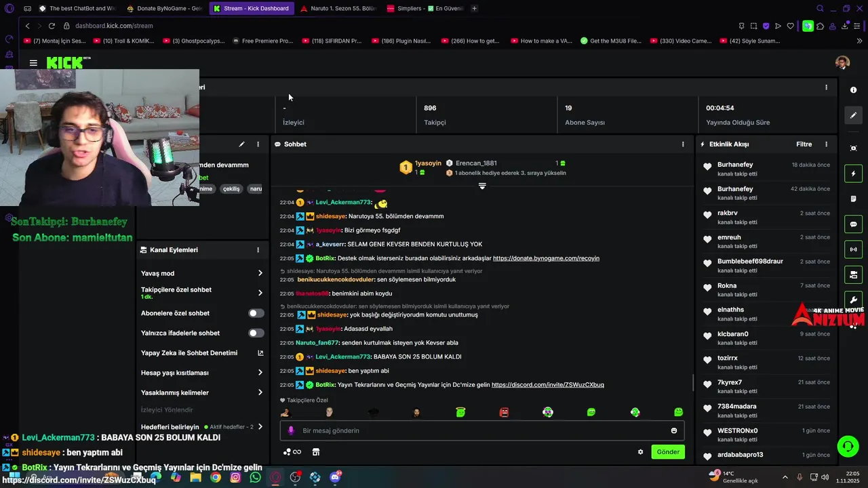Viewport: 868px width, 488px height.
Task: Open a new browser tab
Action: point(474,8)
